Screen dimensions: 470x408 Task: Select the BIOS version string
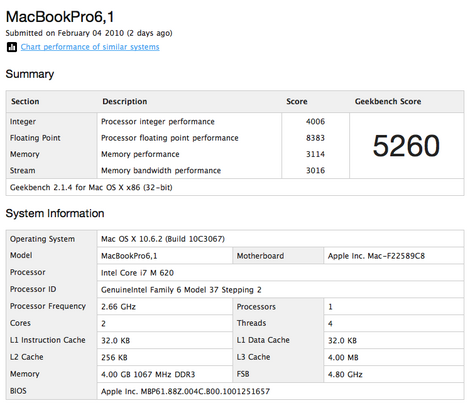185,391
